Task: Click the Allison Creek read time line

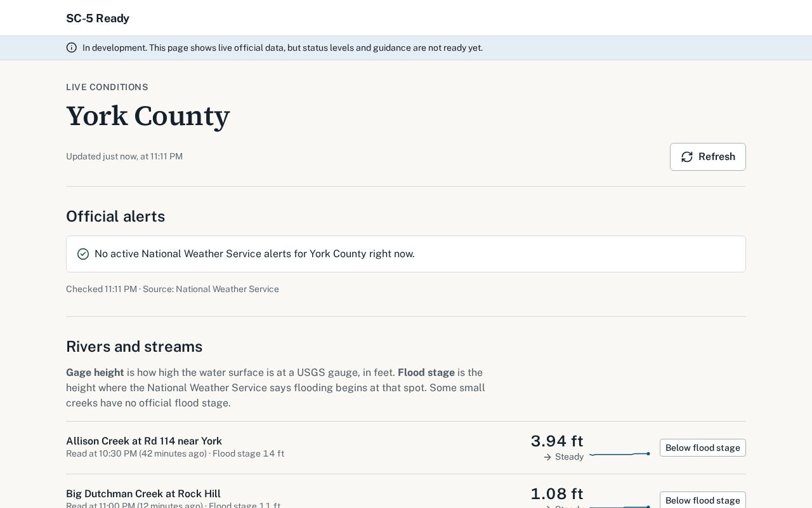Action: [x=175, y=453]
